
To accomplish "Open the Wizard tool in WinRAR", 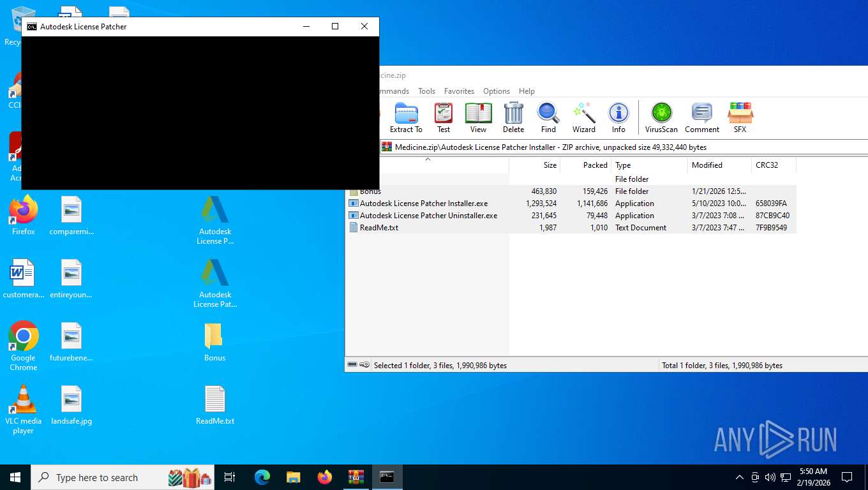I will 583,117.
